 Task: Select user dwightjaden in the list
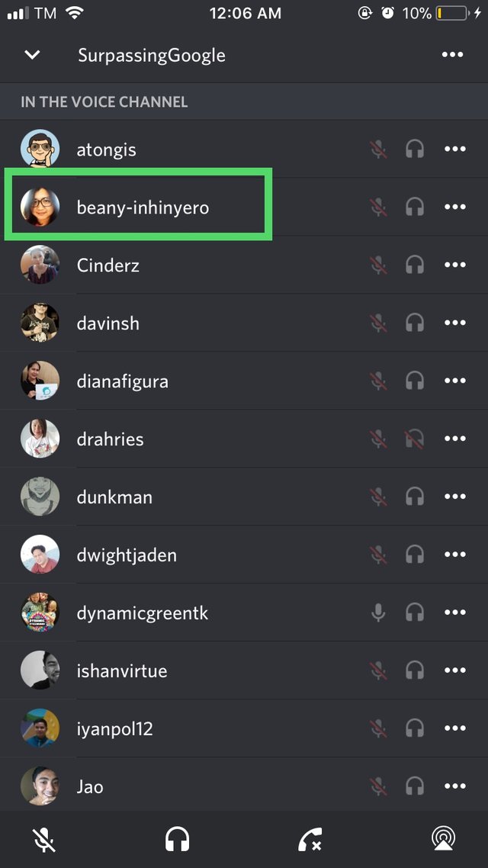(244, 555)
